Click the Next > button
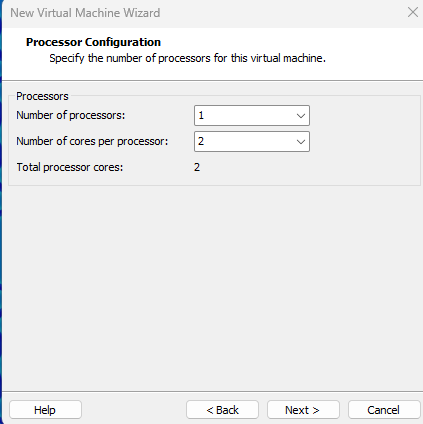 pos(303,410)
